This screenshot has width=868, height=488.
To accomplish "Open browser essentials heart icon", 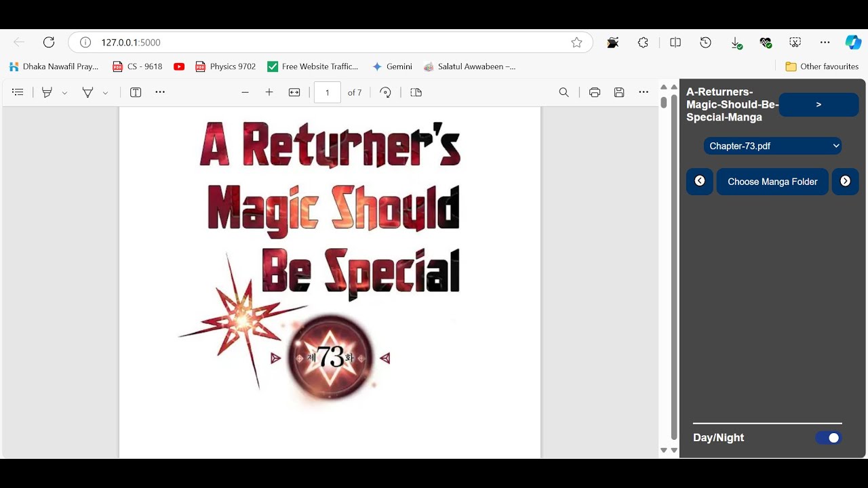I will coord(766,42).
